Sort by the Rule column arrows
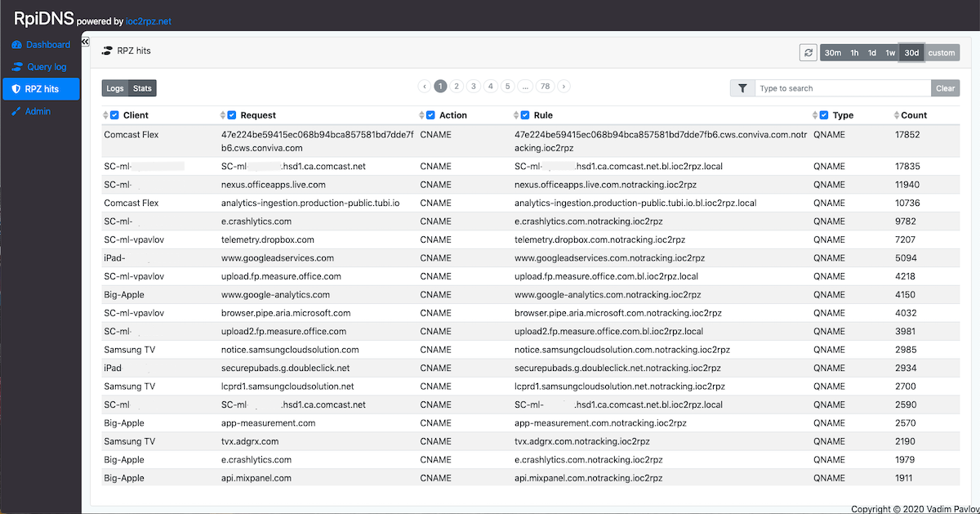The image size is (980, 514). 515,115
